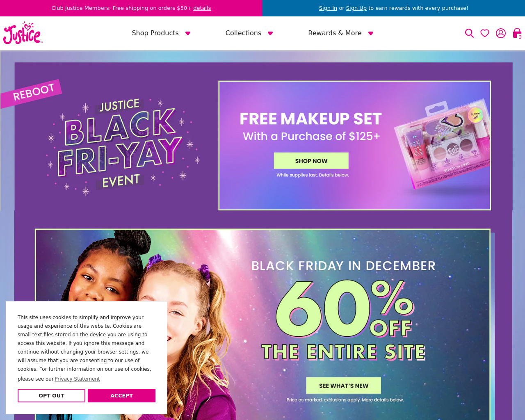Follow the Sign Up link
Image resolution: width=525 pixels, height=420 pixels.
(356, 8)
